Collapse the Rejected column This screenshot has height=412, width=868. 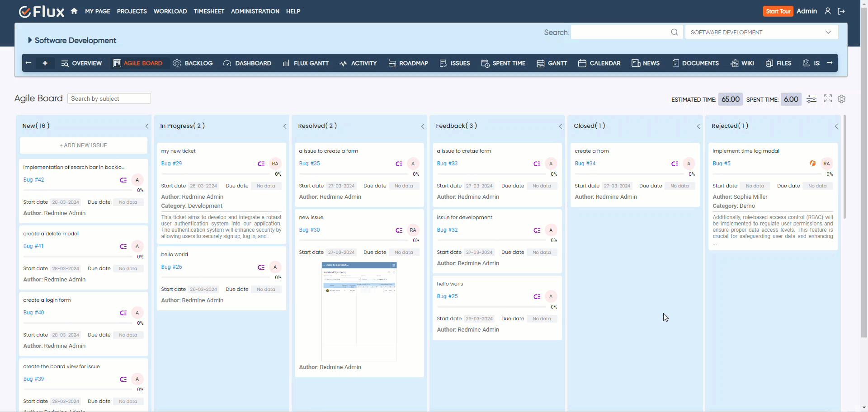click(x=836, y=126)
